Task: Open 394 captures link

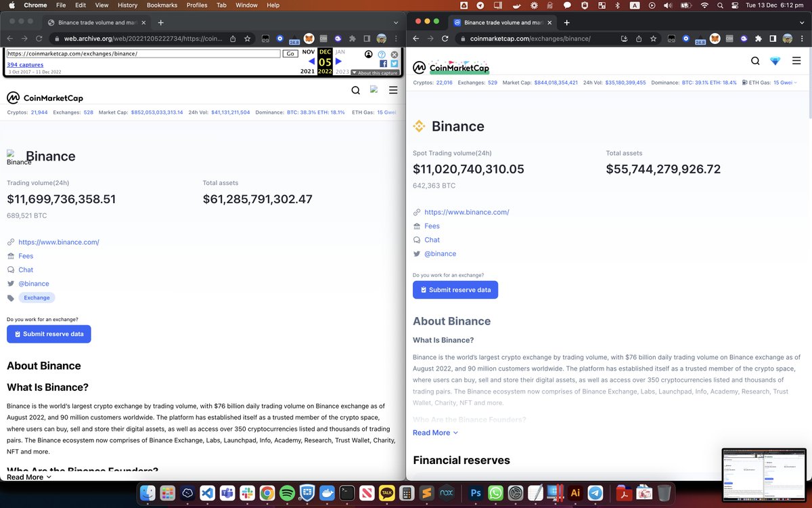Action: (x=25, y=65)
